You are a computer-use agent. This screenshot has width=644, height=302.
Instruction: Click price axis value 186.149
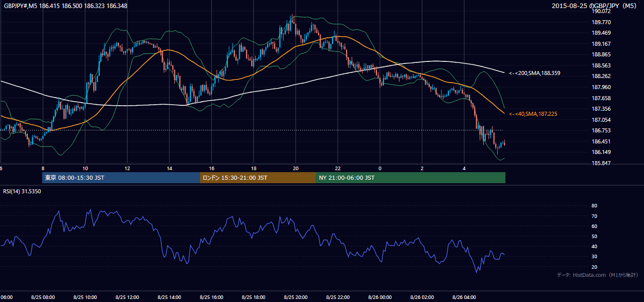click(x=601, y=153)
